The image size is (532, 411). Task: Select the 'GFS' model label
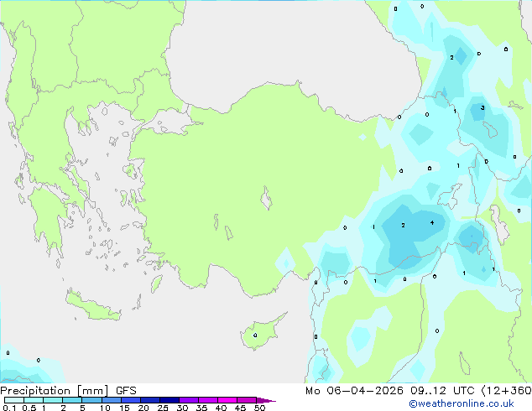point(126,391)
